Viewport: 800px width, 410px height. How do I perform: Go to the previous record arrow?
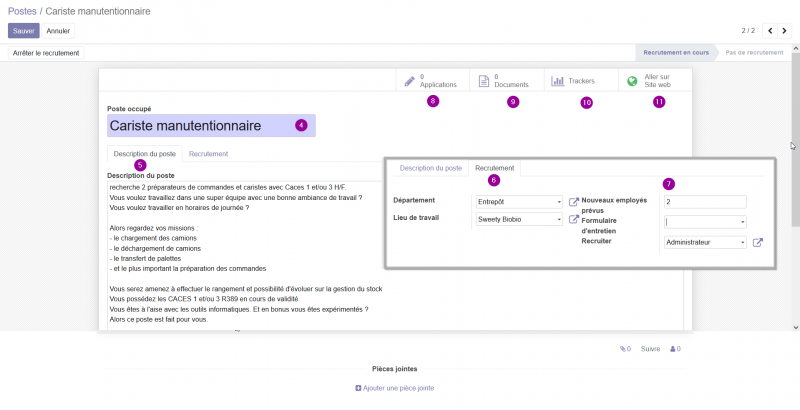770,31
